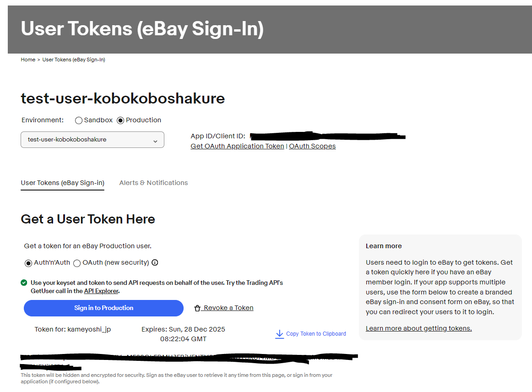Click the green checkmark status icon
The image size is (532, 392).
pos(24,283)
